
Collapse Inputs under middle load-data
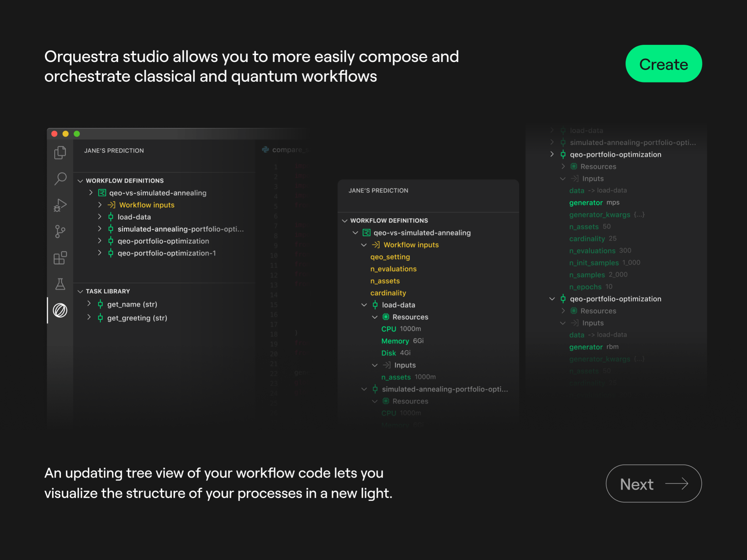point(375,365)
